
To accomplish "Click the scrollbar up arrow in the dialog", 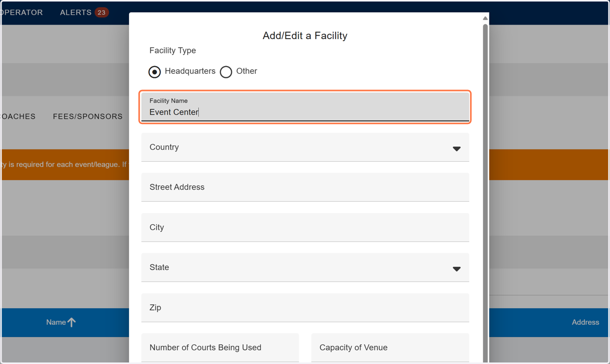I will [x=485, y=18].
